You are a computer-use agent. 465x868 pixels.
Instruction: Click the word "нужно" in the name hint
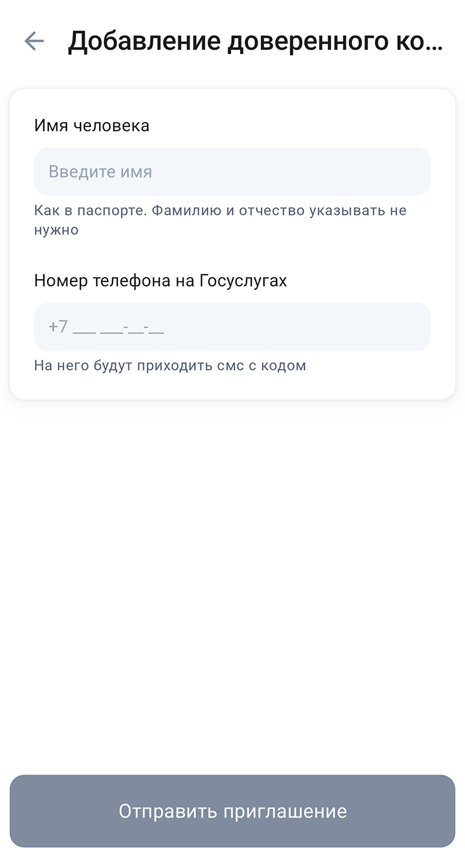(57, 230)
